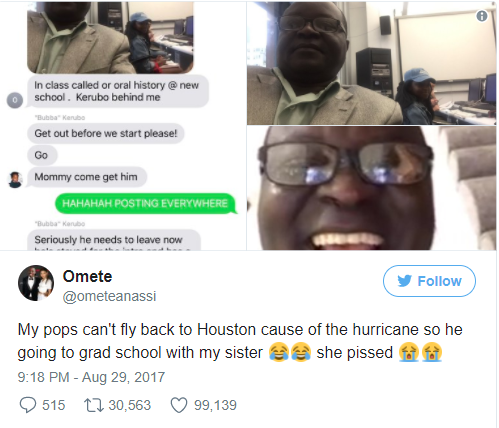
Task: Open the @ometeanassi handle link
Action: click(x=109, y=296)
